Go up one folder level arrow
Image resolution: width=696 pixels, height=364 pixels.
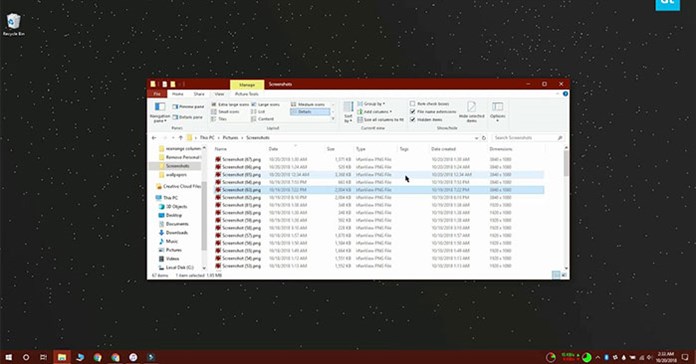pos(181,138)
